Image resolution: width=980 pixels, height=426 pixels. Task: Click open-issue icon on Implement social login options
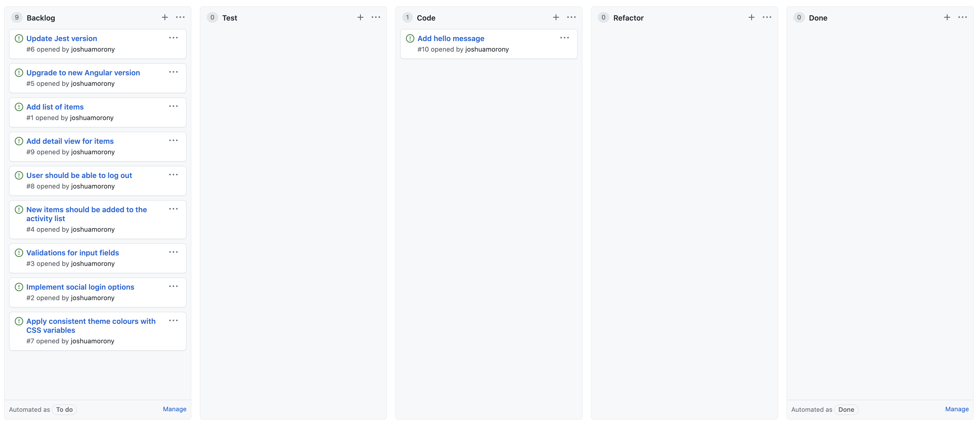click(19, 287)
